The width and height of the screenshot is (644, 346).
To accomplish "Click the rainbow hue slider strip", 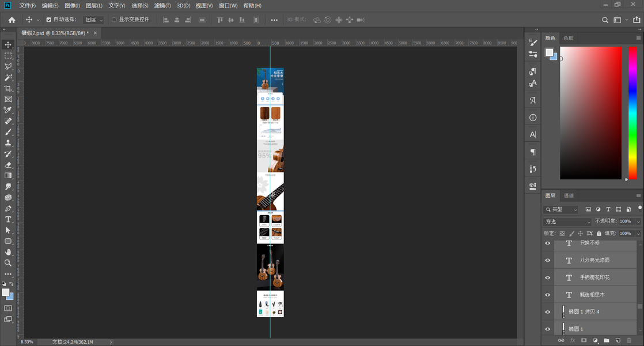I will [632, 113].
